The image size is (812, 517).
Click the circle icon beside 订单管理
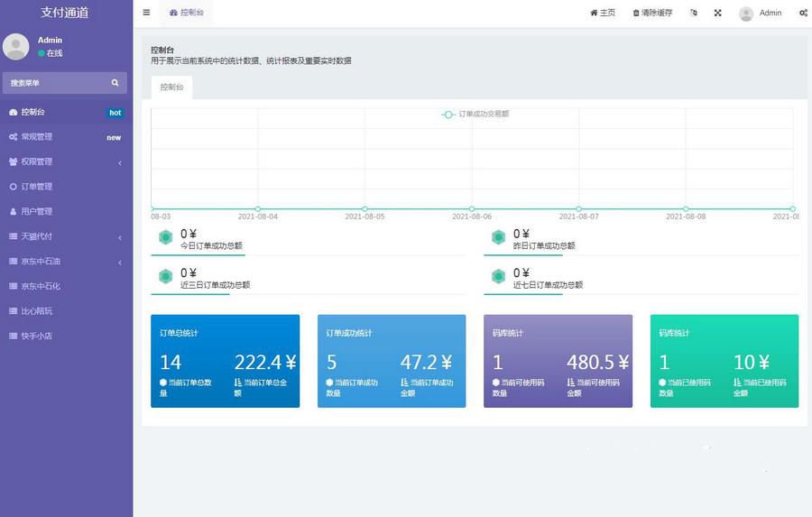(13, 187)
